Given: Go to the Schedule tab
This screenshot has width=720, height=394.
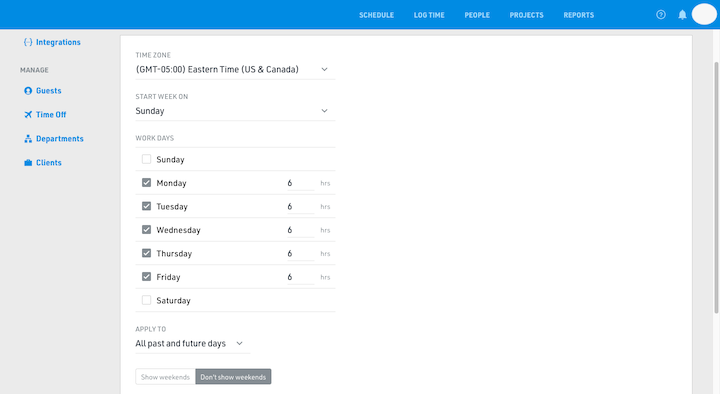Looking at the screenshot, I should tap(377, 15).
